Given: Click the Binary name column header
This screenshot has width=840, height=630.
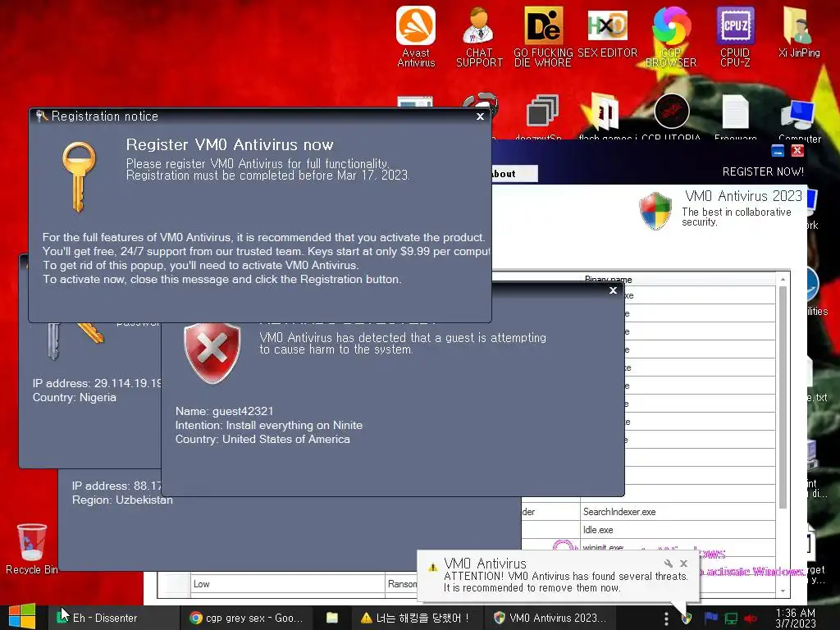Looking at the screenshot, I should (677, 279).
